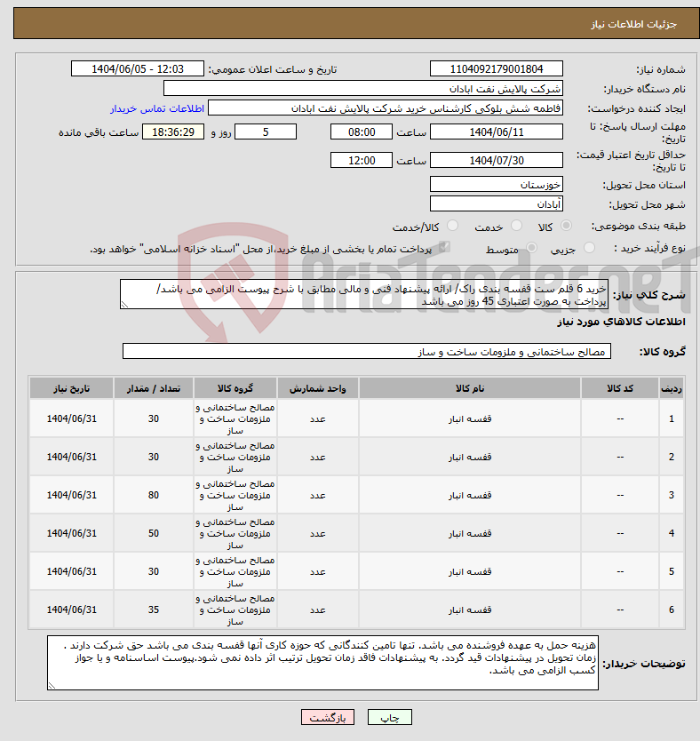Click قفسه انبار in row 2
Screen dimensions: 700x741
coord(470,457)
